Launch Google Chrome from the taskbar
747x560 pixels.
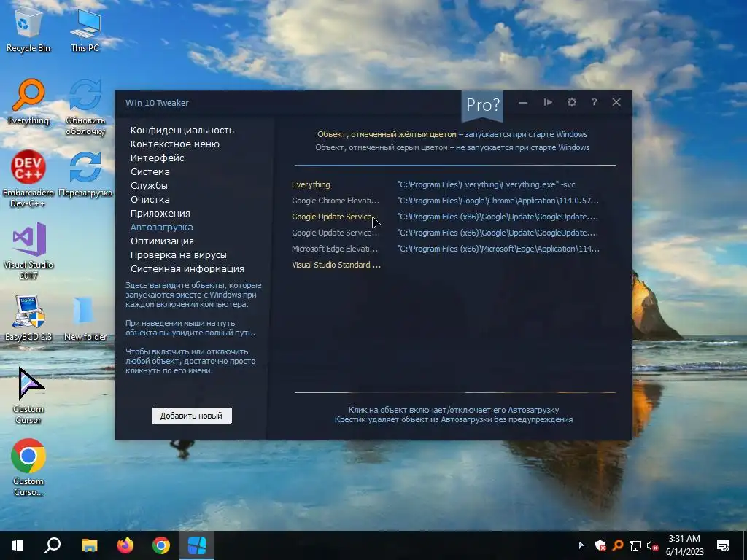(161, 545)
